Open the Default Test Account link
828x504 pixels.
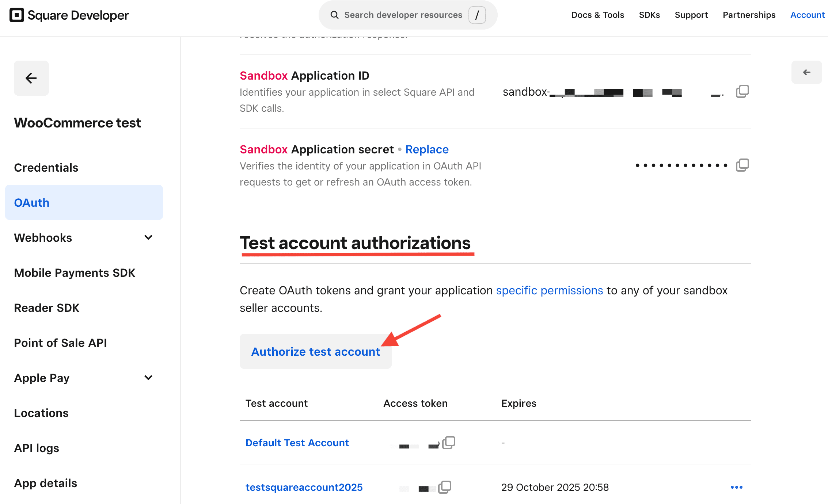point(297,443)
